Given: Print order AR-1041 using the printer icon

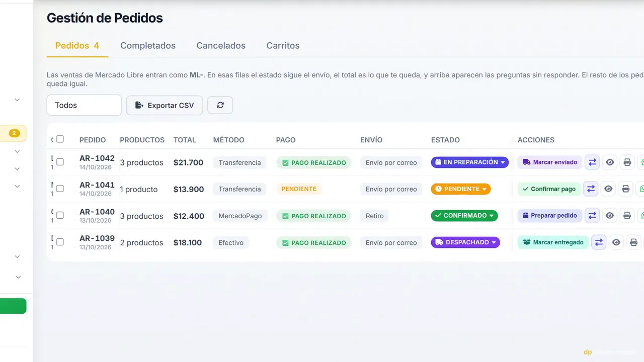Looking at the screenshot, I should coord(625,189).
